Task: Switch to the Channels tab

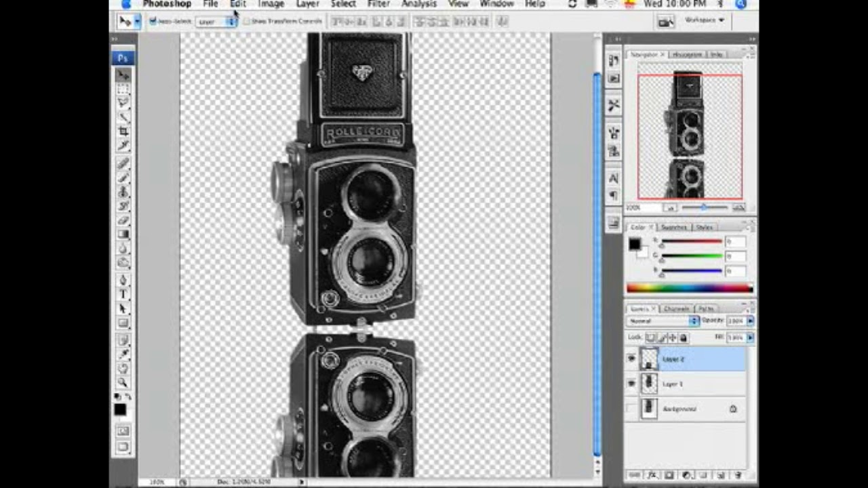Action: (x=676, y=308)
